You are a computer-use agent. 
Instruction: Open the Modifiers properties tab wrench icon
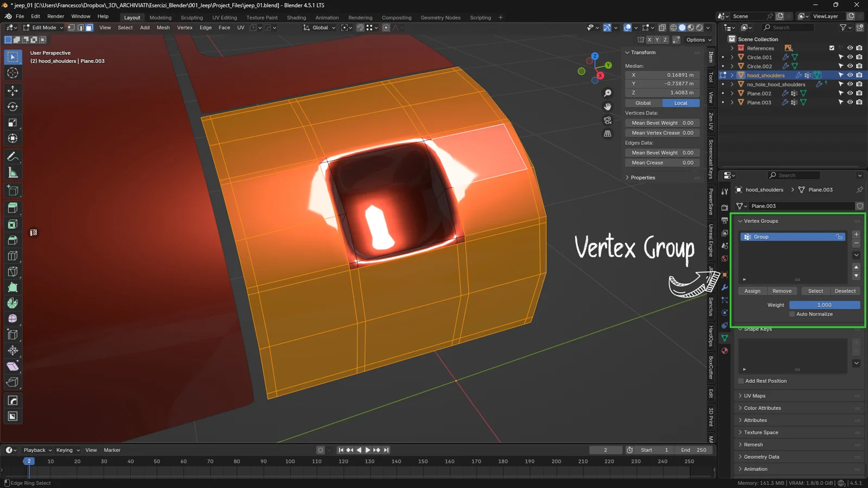pos(724,287)
